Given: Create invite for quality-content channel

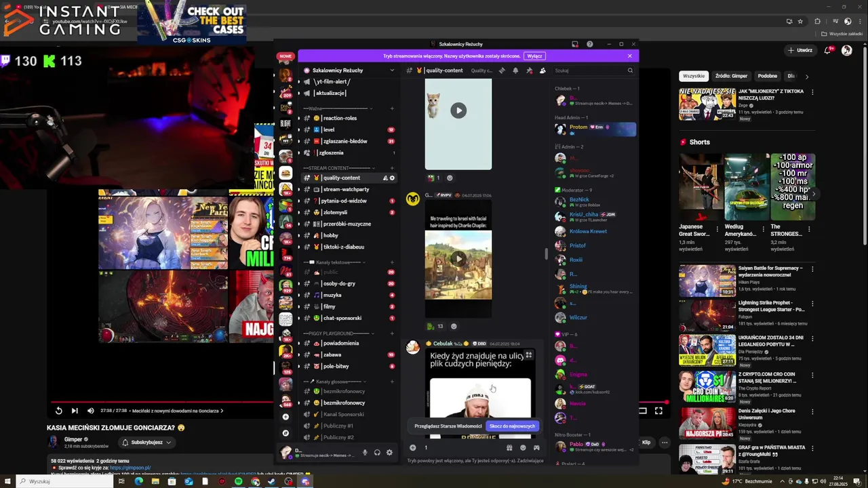Looking at the screenshot, I should tap(385, 178).
